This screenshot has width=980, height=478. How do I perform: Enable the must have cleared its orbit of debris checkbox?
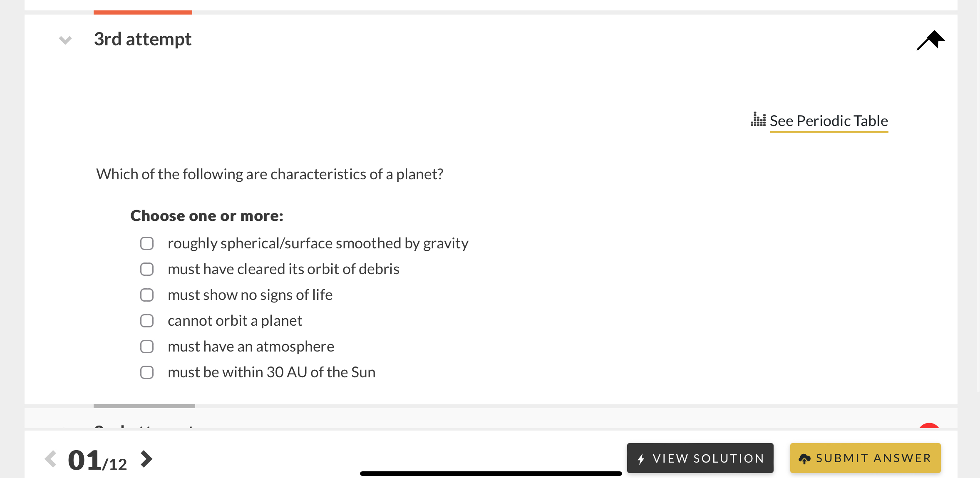[147, 269]
